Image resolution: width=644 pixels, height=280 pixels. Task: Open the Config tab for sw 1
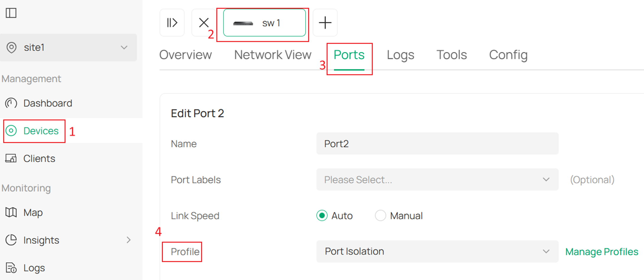508,55
